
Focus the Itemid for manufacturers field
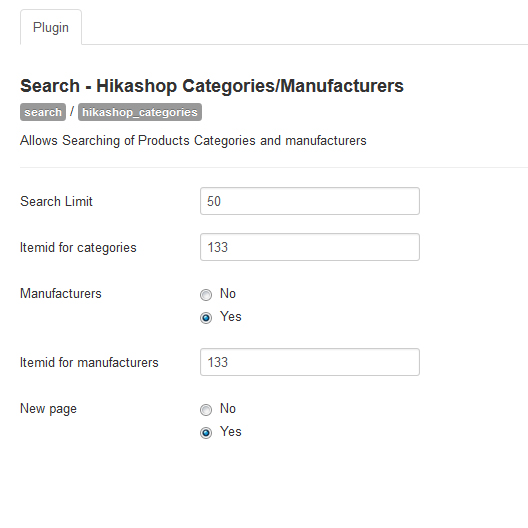click(310, 362)
